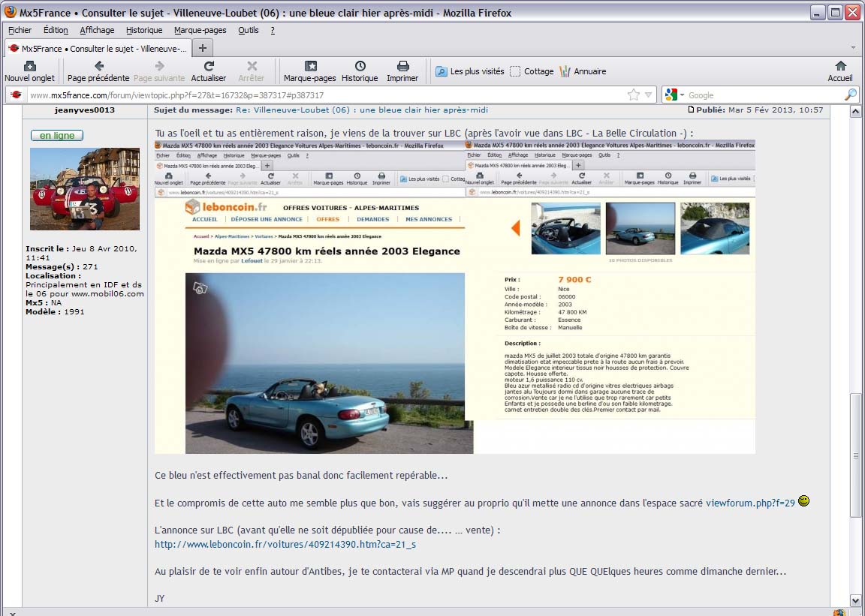
Task: Open the Marque-pages menu
Action: tap(200, 30)
